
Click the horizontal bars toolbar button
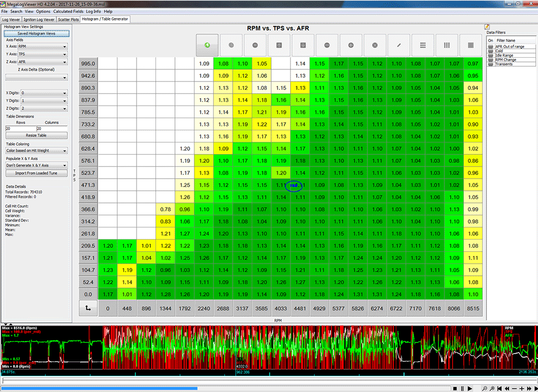[x=423, y=45]
